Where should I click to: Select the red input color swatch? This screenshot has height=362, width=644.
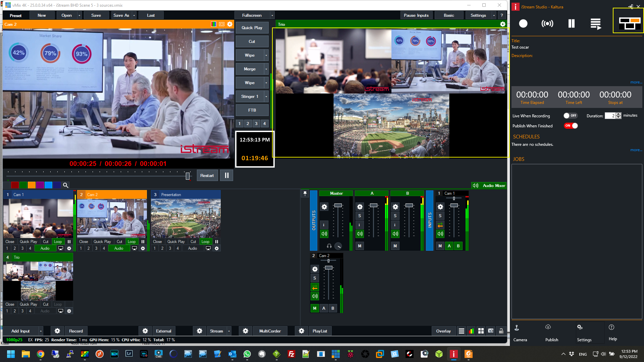click(x=15, y=185)
